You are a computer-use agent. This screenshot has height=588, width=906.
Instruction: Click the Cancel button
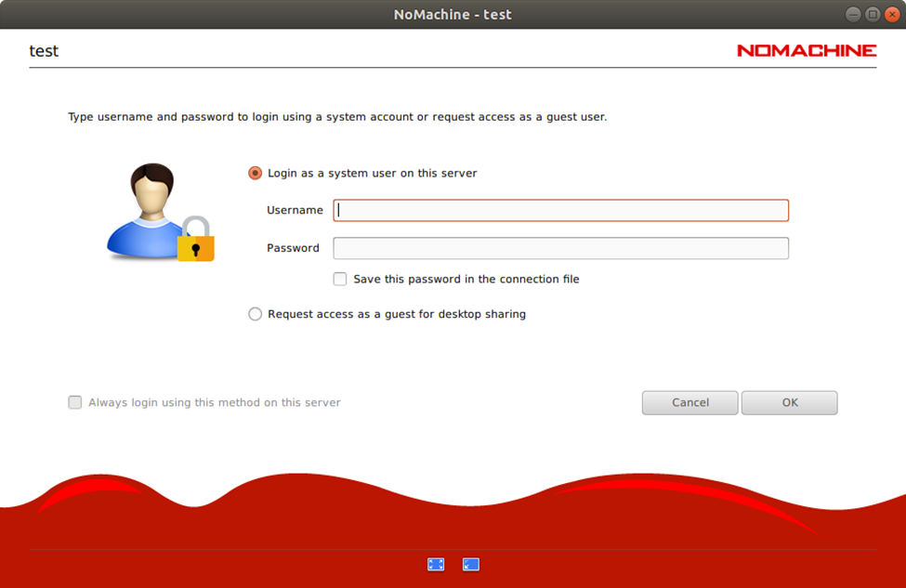pyautogui.click(x=689, y=402)
